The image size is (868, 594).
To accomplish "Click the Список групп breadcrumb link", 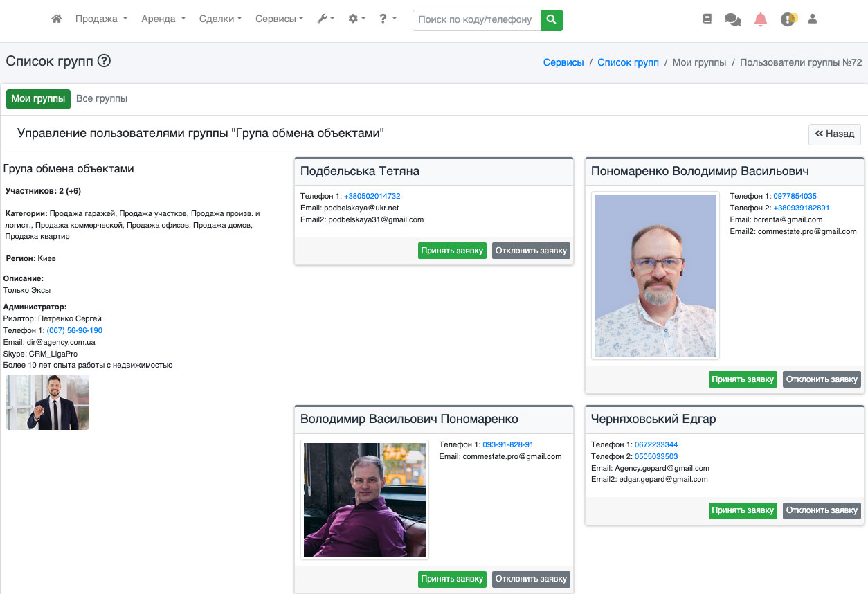I will [628, 62].
